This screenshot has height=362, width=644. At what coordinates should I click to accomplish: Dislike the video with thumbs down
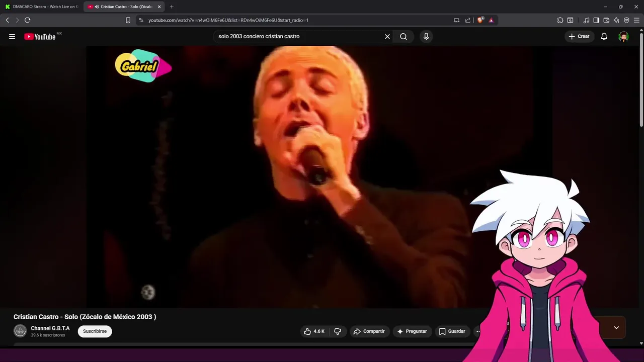click(338, 331)
